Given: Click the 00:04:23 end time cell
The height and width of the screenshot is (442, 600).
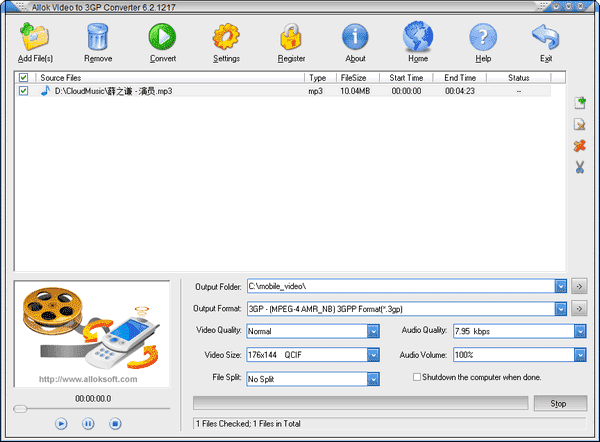Looking at the screenshot, I should click(x=460, y=91).
